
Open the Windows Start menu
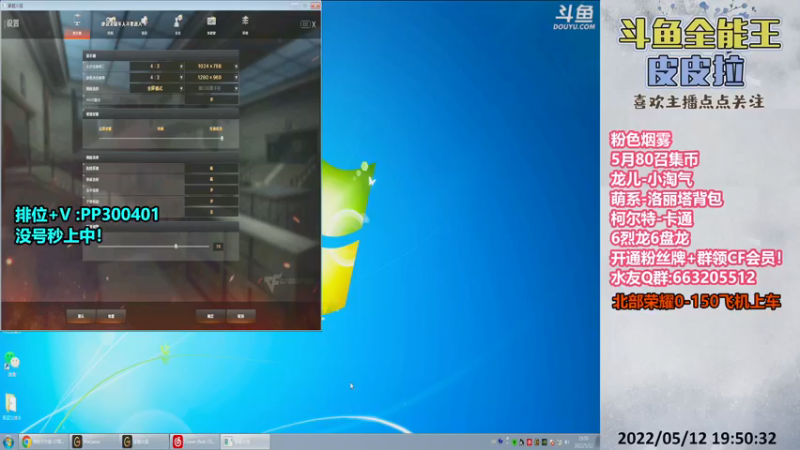tap(8, 442)
